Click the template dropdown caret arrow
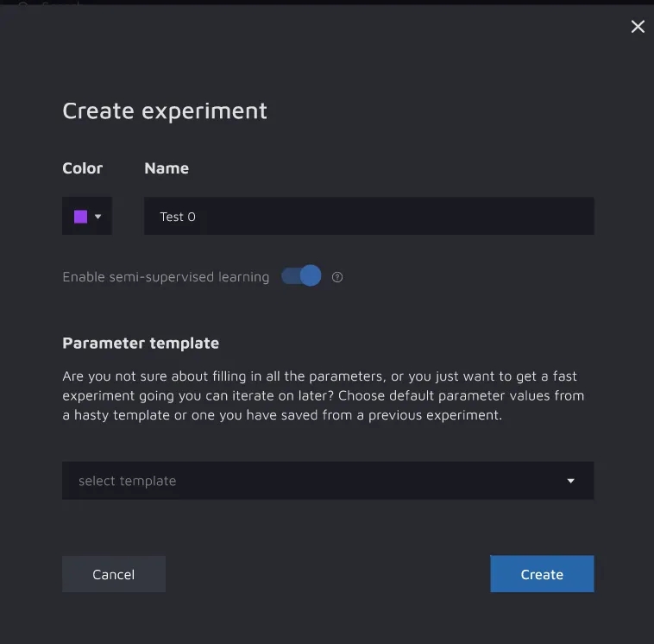The image size is (654, 644). click(570, 481)
